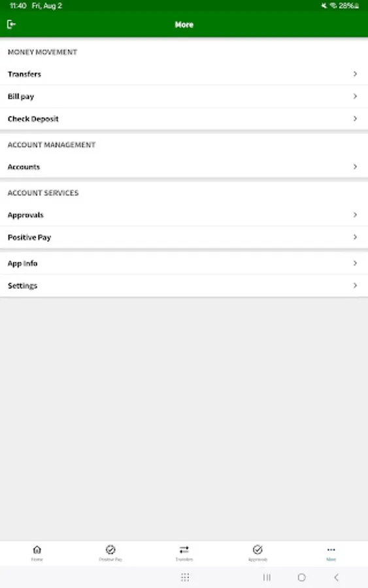Select Positive Pay icon in bottom navigation
Screen dimensions: 368x588
click(x=110, y=549)
